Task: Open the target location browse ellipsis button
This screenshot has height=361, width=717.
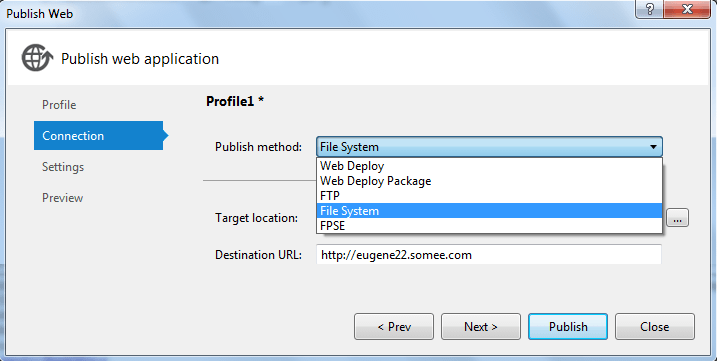Action: pyautogui.click(x=677, y=218)
